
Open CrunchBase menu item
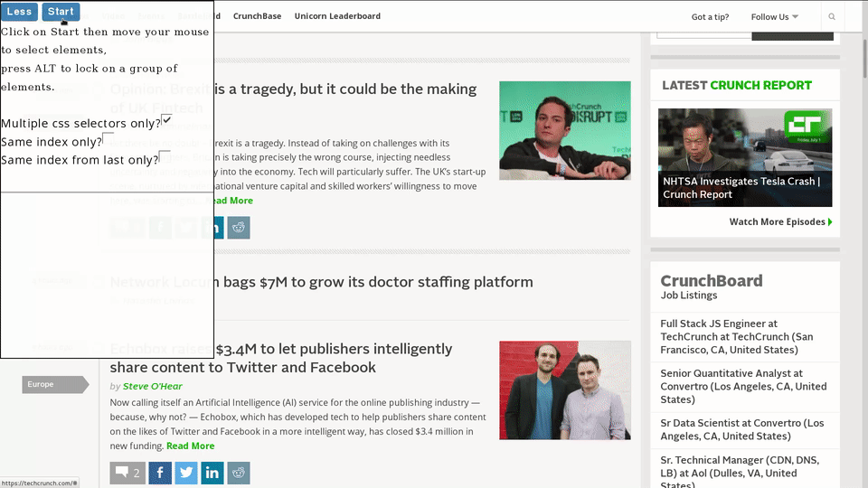pyautogui.click(x=257, y=16)
